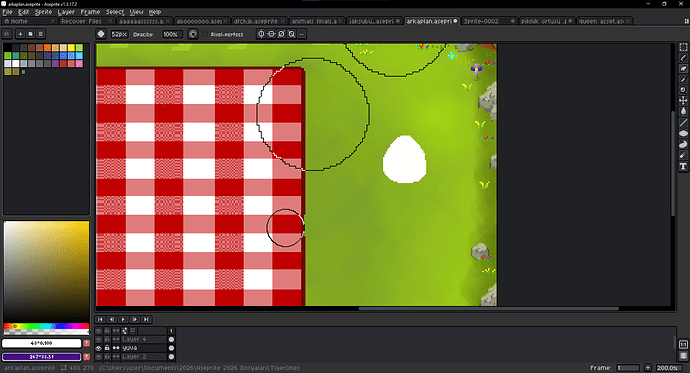690x373 pixels.
Task: Click the purple background color field
Action: point(42,357)
